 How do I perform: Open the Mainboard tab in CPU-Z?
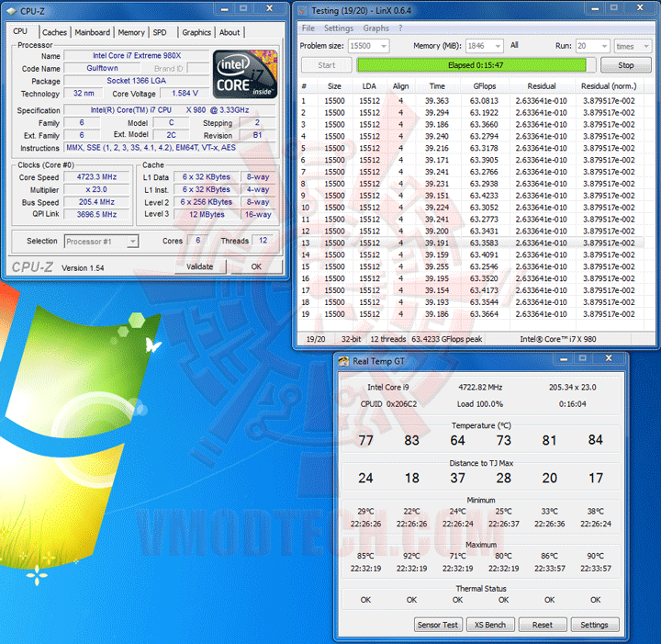[93, 32]
